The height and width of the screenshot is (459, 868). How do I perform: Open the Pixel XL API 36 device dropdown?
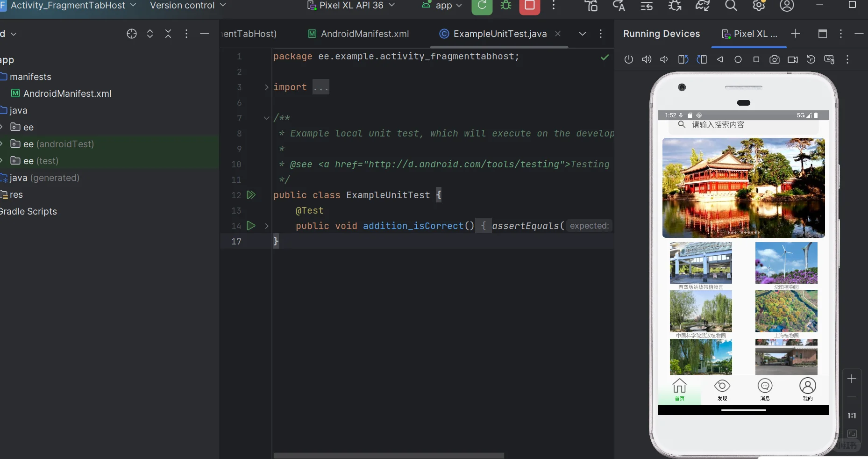click(350, 7)
